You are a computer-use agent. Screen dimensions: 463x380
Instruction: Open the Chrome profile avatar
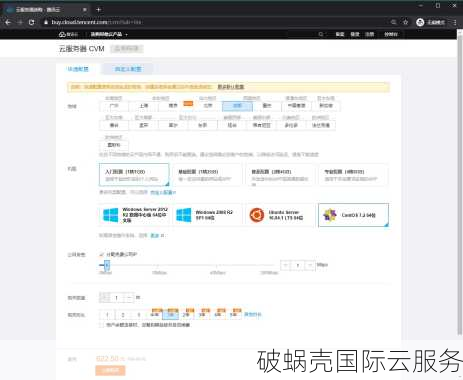(x=420, y=22)
